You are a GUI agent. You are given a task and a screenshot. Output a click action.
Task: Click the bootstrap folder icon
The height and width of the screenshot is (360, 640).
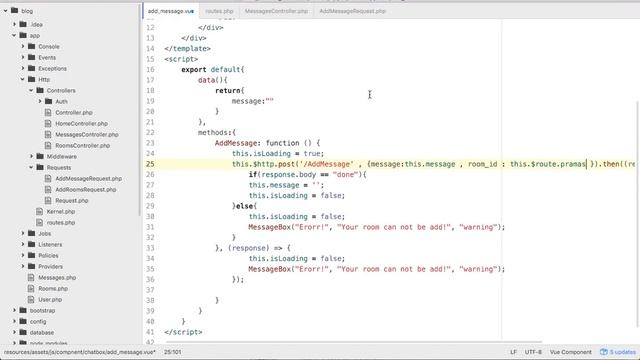tap(23, 311)
